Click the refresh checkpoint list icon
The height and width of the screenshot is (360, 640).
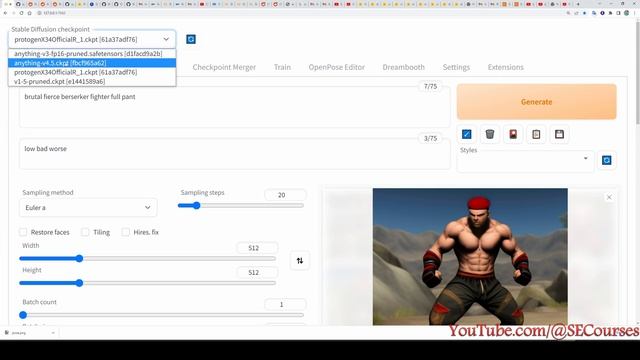(x=191, y=39)
